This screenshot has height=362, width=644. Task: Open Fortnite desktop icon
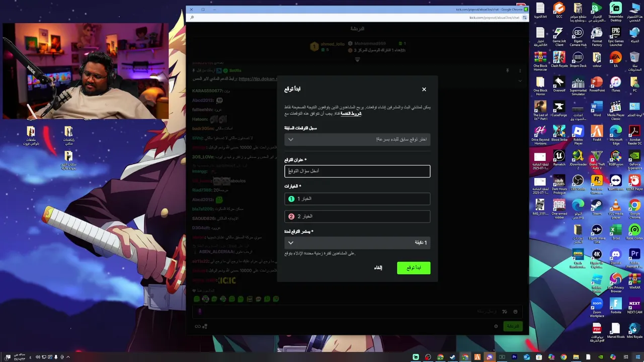(x=616, y=306)
